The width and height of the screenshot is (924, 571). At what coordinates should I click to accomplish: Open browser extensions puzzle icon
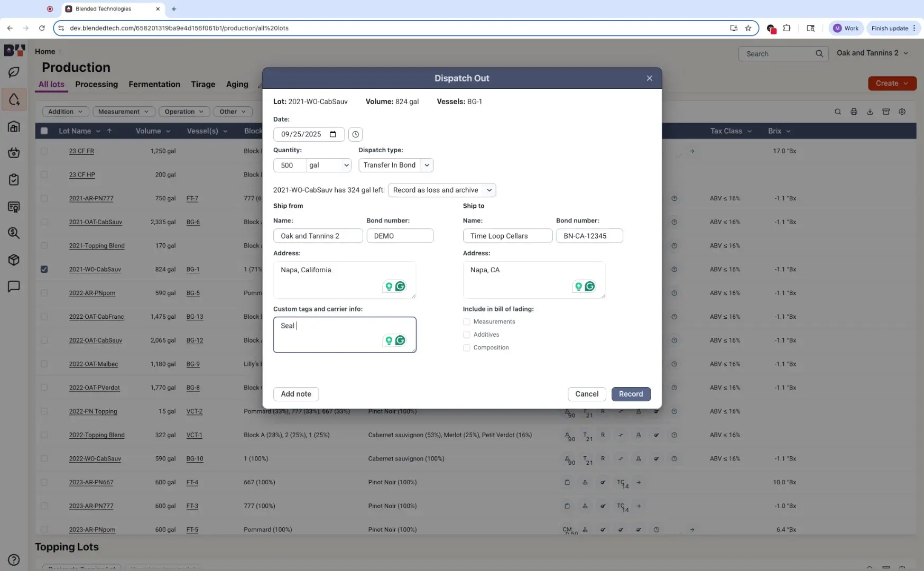(x=787, y=28)
